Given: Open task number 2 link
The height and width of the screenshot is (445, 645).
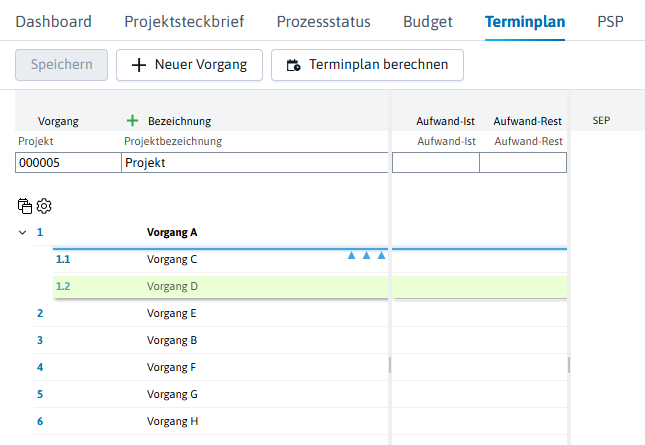Looking at the screenshot, I should coord(40,313).
